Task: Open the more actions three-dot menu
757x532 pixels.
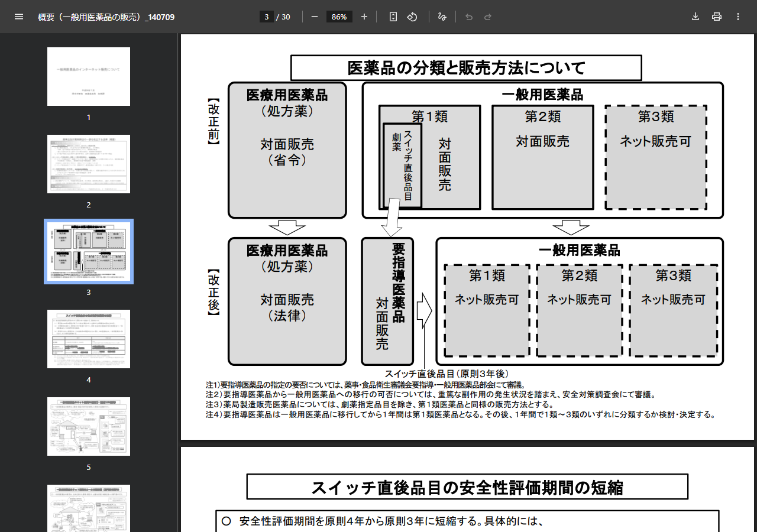Action: (738, 17)
